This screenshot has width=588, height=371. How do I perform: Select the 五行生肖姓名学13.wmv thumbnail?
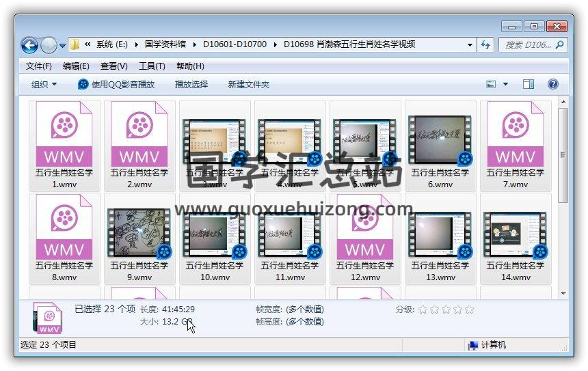[440, 234]
